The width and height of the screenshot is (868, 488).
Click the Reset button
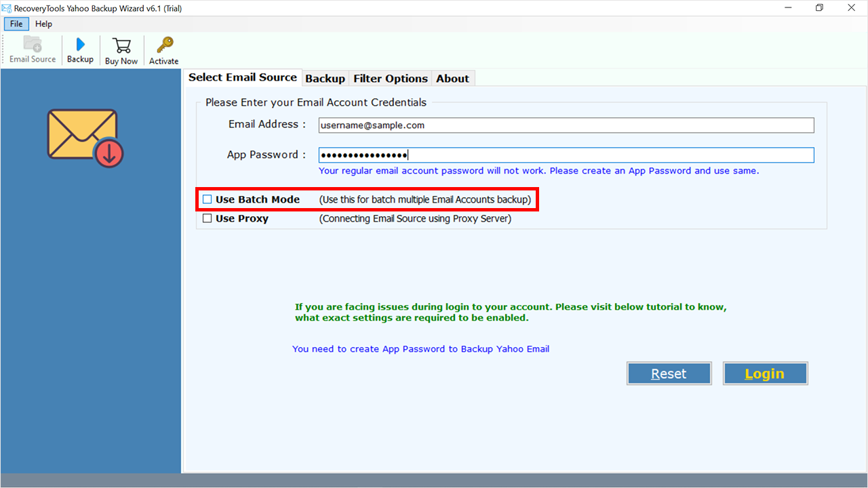[x=669, y=373]
